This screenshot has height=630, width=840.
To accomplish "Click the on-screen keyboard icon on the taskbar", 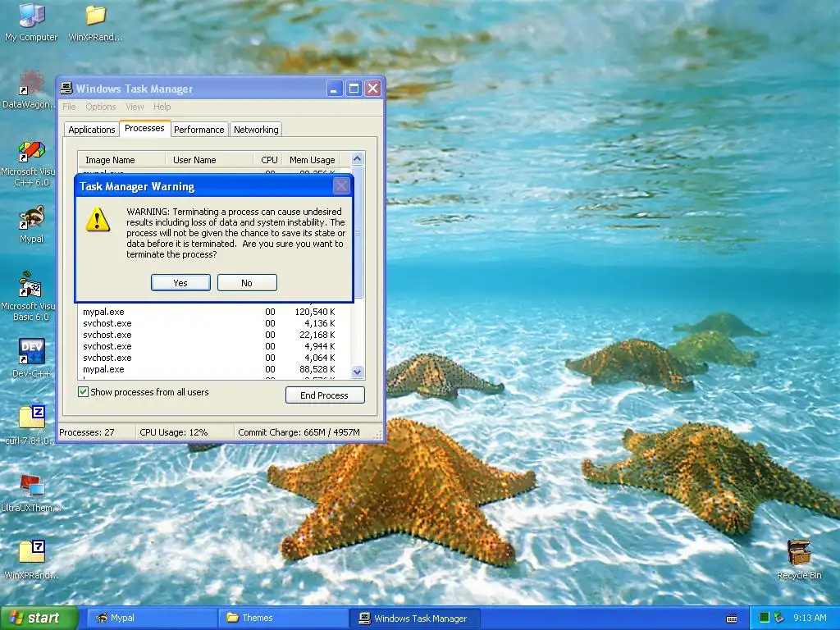I will click(x=732, y=619).
